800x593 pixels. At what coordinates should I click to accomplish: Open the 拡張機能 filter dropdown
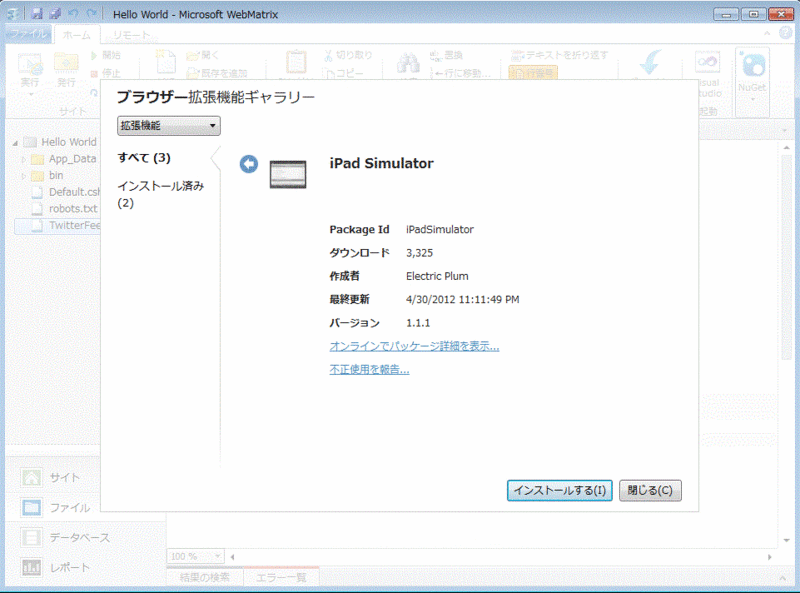coord(167,125)
